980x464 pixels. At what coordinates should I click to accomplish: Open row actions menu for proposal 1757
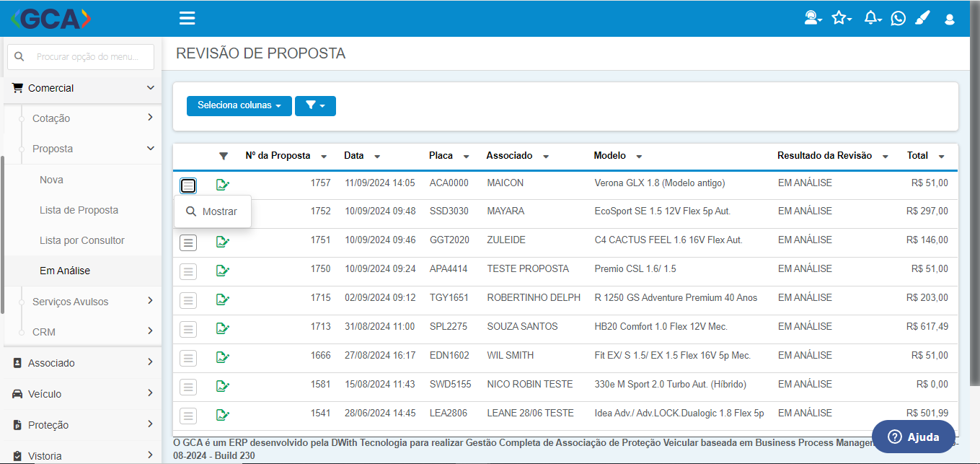point(188,185)
